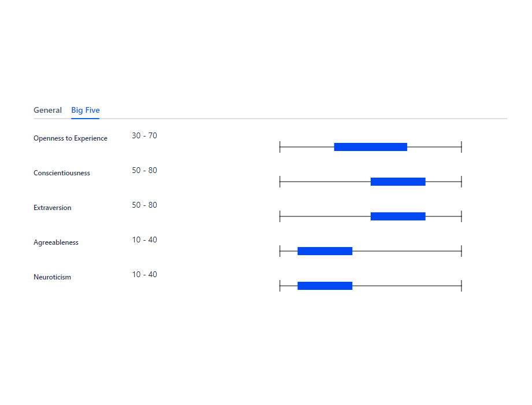Viewport: 532px width, 405px height.
Task: Switch to the General tab
Action: coord(47,110)
